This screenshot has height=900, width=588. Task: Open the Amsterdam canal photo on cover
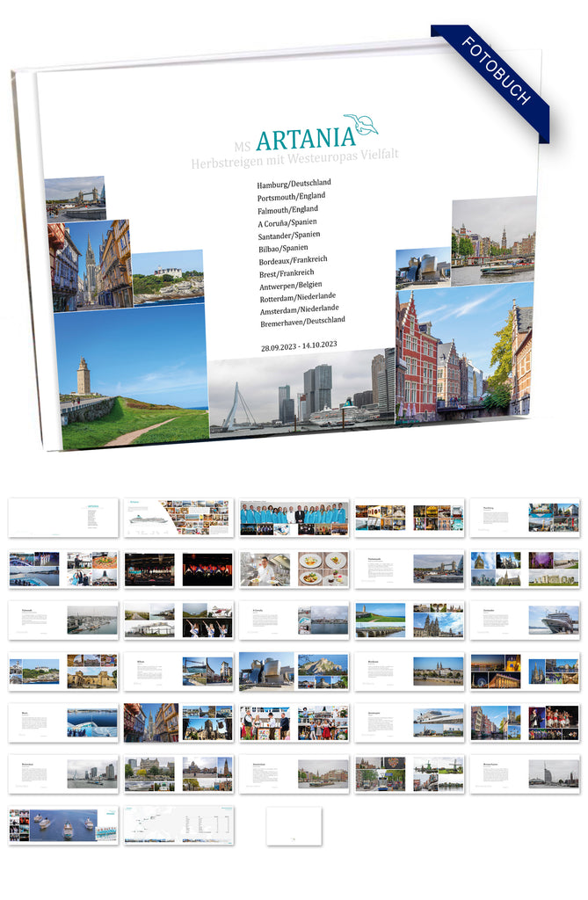pos(493,241)
